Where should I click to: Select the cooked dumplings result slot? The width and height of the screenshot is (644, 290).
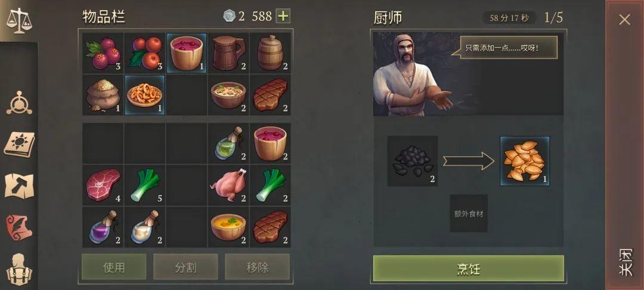[x=525, y=161]
